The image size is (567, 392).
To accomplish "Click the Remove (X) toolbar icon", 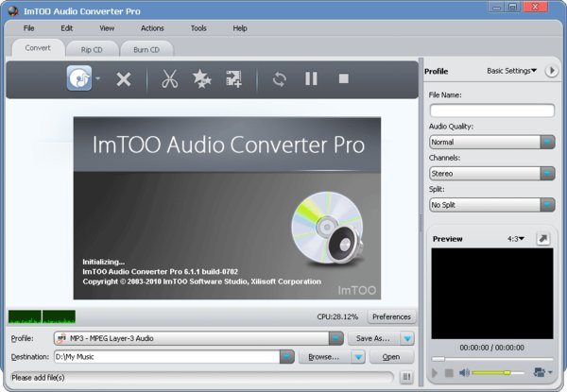I will pyautogui.click(x=123, y=79).
